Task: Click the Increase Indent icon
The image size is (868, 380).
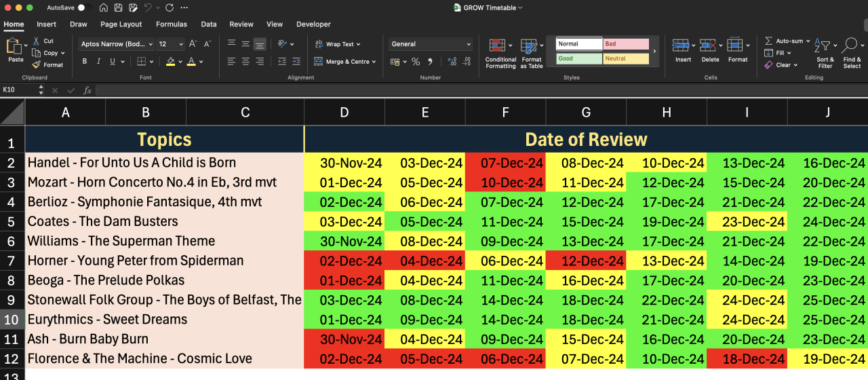Action: tap(296, 61)
